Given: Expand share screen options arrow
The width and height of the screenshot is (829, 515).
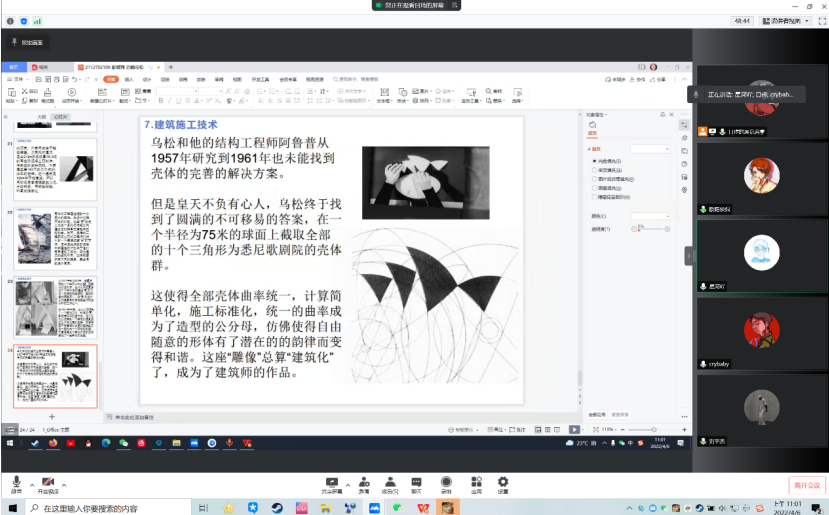Looking at the screenshot, I should click(348, 484).
